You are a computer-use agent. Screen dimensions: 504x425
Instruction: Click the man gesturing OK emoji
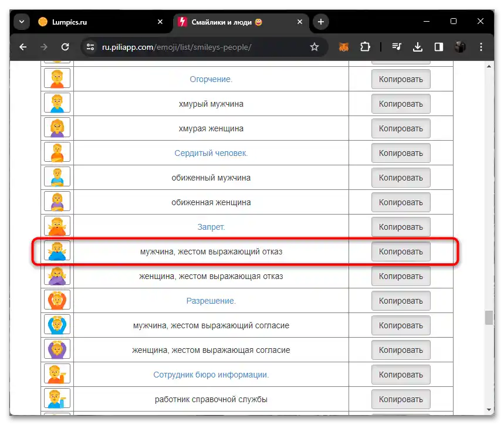[57, 325]
